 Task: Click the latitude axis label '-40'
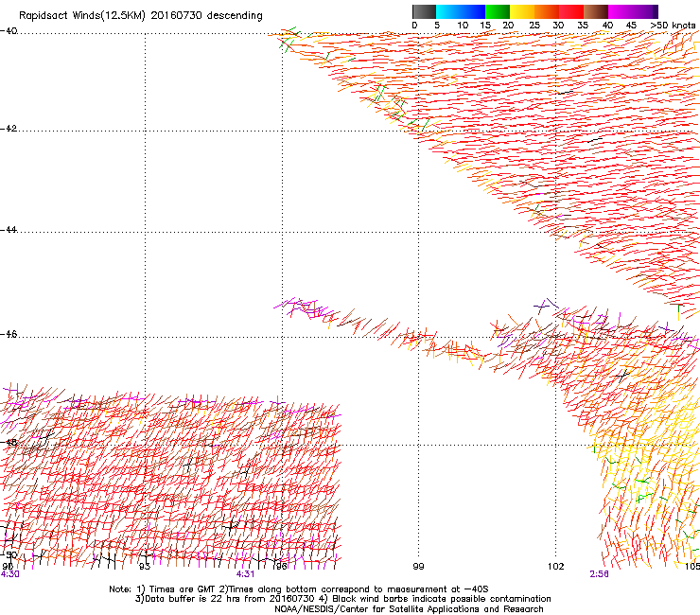[x=9, y=31]
